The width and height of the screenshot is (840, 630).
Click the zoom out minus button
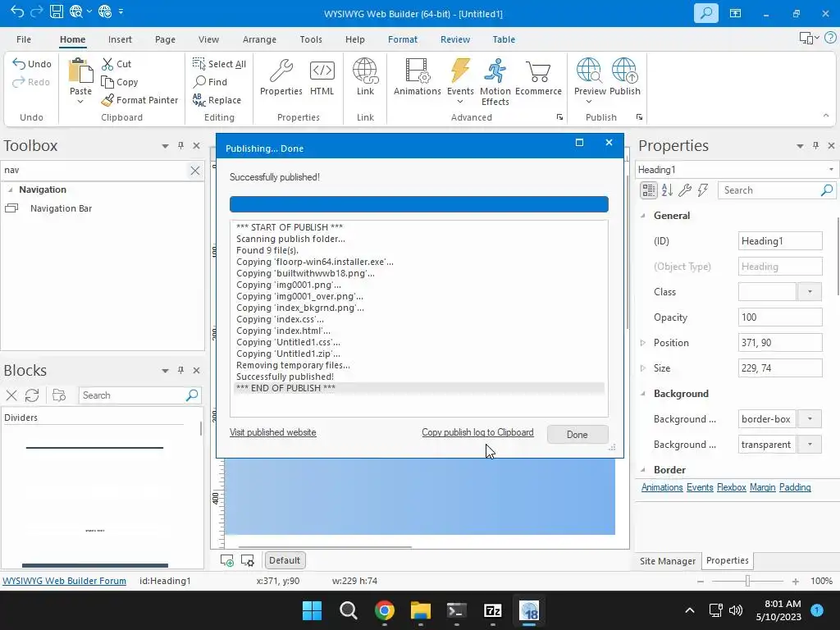pyautogui.click(x=701, y=582)
